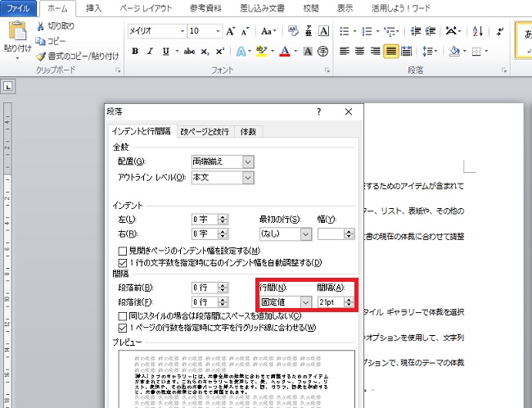This screenshot has height=408, width=532.
Task: Toggle Italic text formatting
Action: (x=151, y=51)
